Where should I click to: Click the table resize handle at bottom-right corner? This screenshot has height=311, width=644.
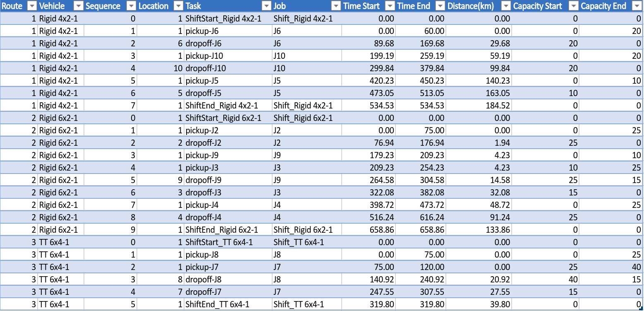pos(640,308)
